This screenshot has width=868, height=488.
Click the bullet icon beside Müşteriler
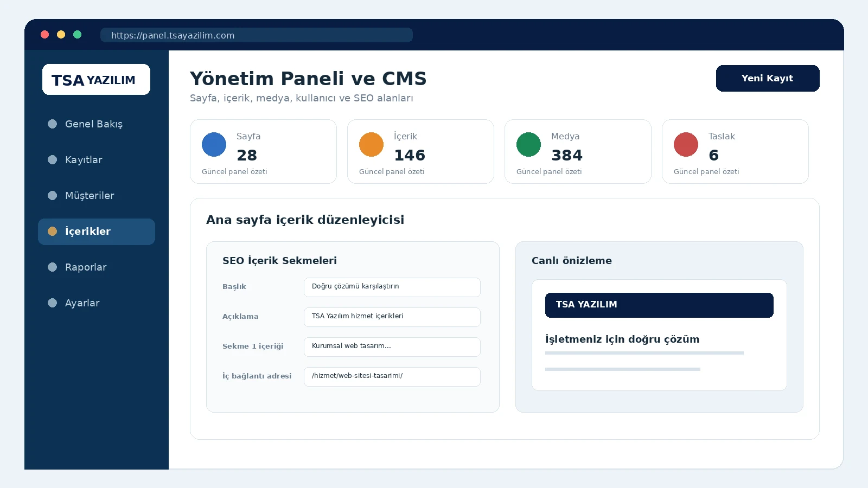52,195
